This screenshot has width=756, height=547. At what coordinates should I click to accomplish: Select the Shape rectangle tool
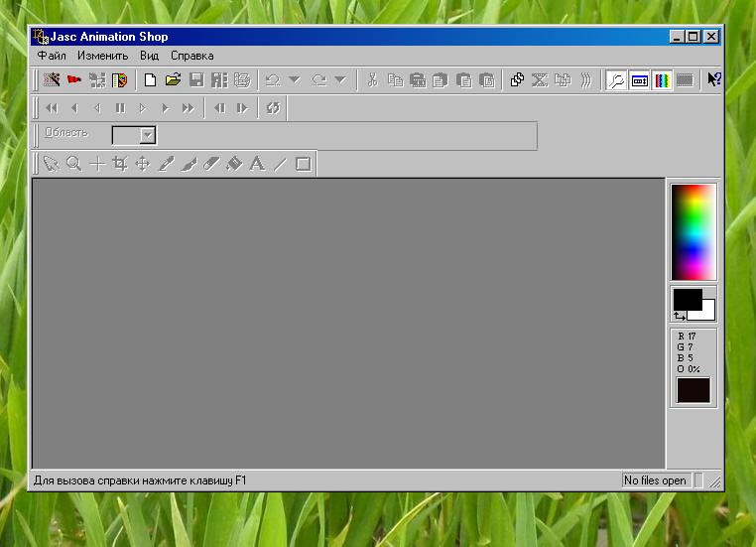[x=304, y=164]
